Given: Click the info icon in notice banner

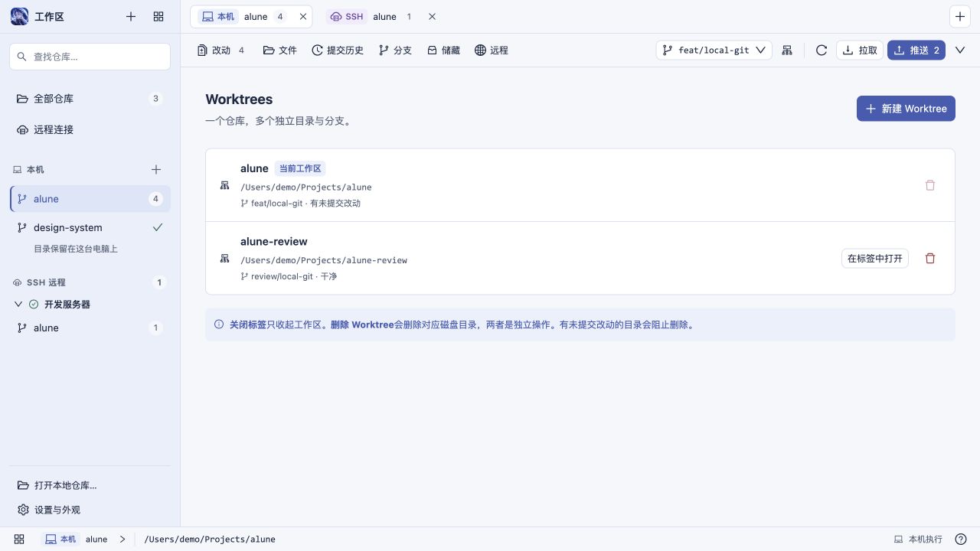Looking at the screenshot, I should tap(219, 324).
